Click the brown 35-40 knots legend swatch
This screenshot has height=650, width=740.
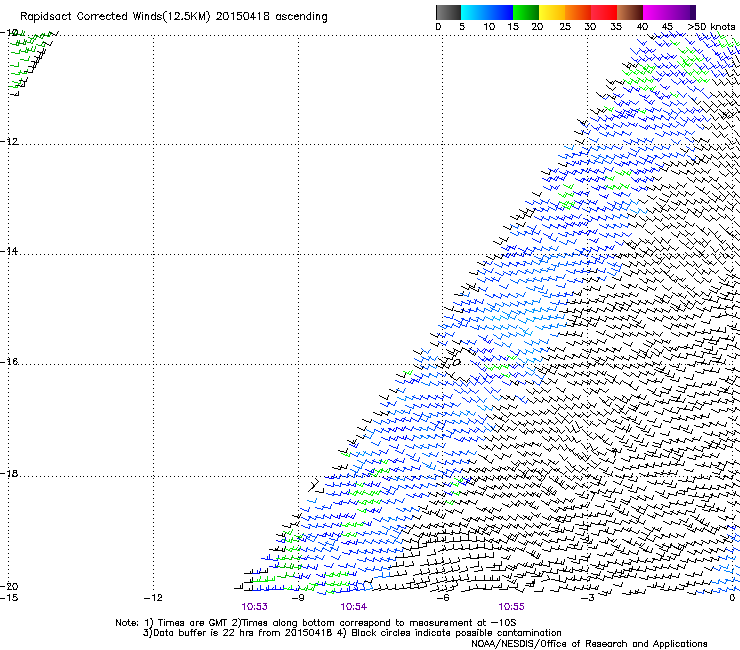coord(630,12)
